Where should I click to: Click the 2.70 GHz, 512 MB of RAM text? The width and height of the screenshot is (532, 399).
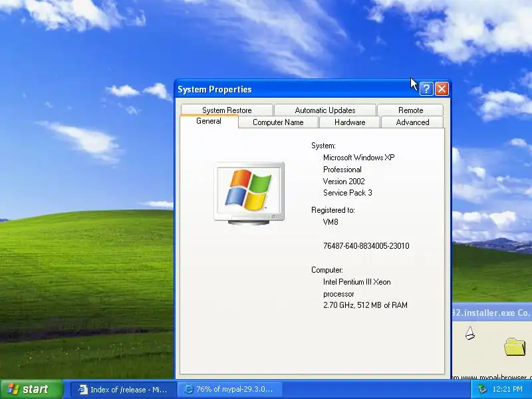(365, 305)
